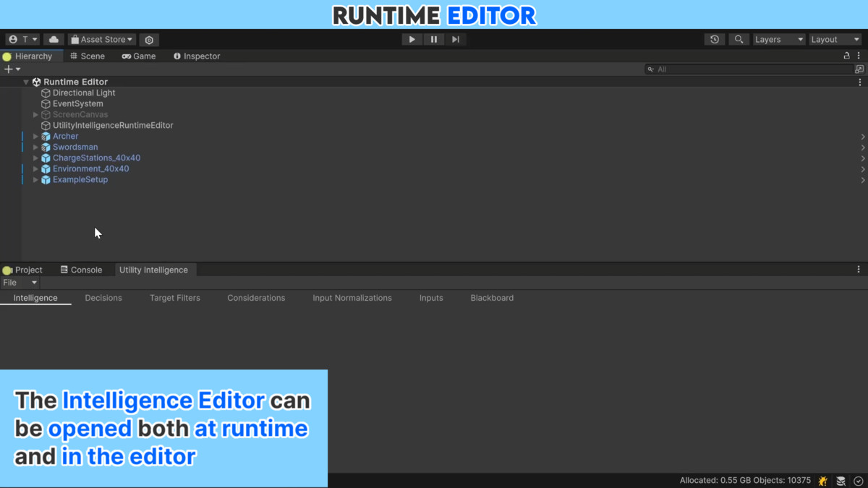Open ExampleSetup prefab with right arrow
868x488 pixels.
click(x=862, y=180)
